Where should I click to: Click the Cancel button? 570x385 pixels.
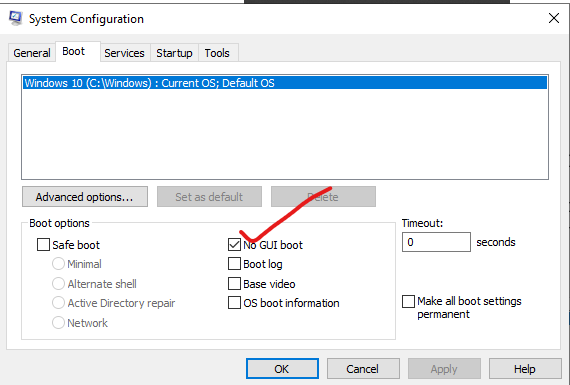[363, 369]
